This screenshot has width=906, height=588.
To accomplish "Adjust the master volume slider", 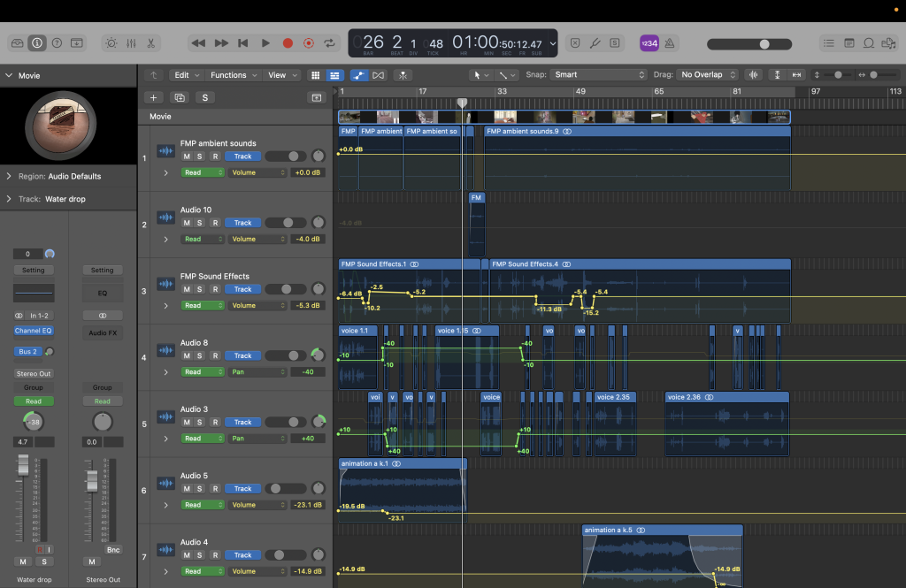I will click(749, 44).
